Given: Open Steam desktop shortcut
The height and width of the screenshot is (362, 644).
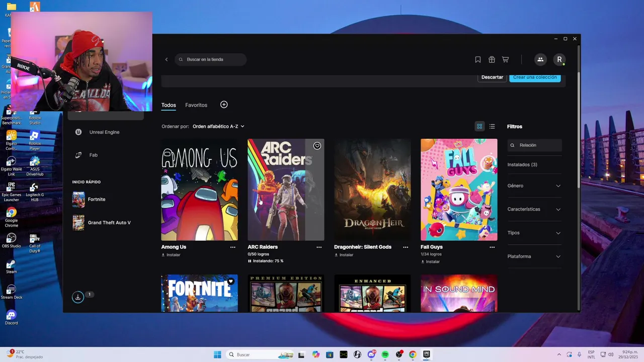Looking at the screenshot, I should point(11,266).
